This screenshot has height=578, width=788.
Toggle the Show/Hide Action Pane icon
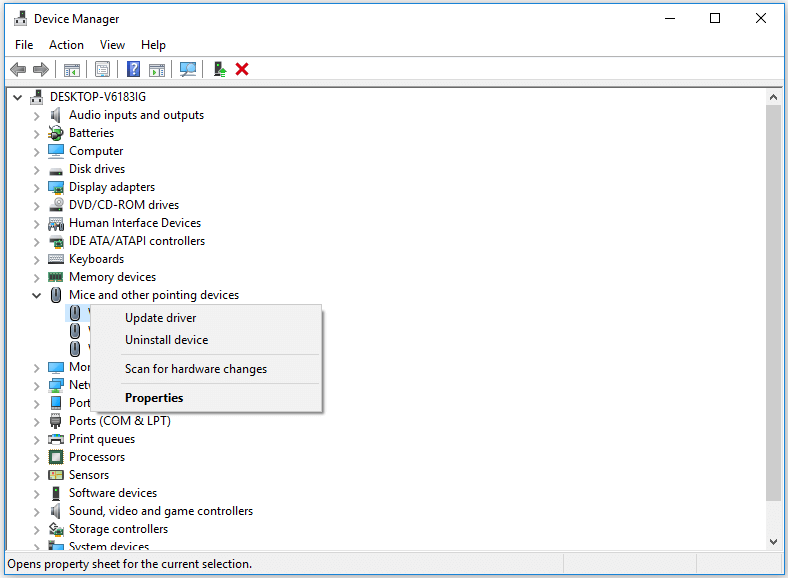(x=157, y=69)
